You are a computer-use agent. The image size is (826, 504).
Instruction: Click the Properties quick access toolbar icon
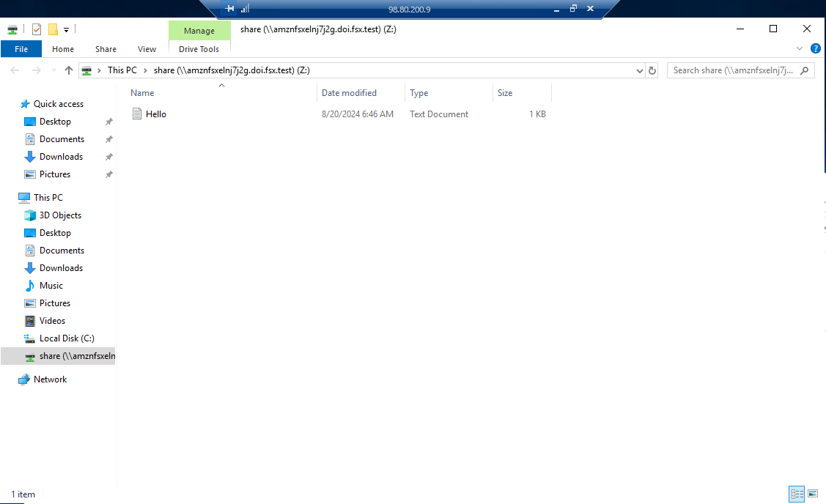pos(37,29)
